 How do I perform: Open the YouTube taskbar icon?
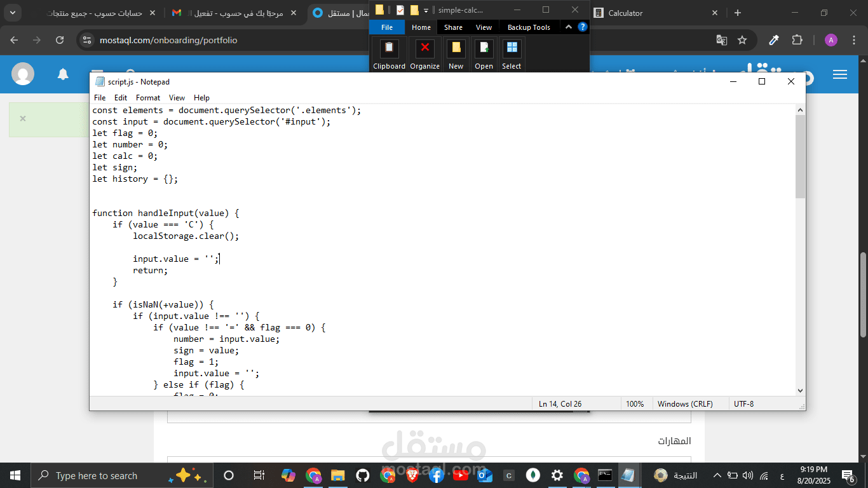[461, 475]
